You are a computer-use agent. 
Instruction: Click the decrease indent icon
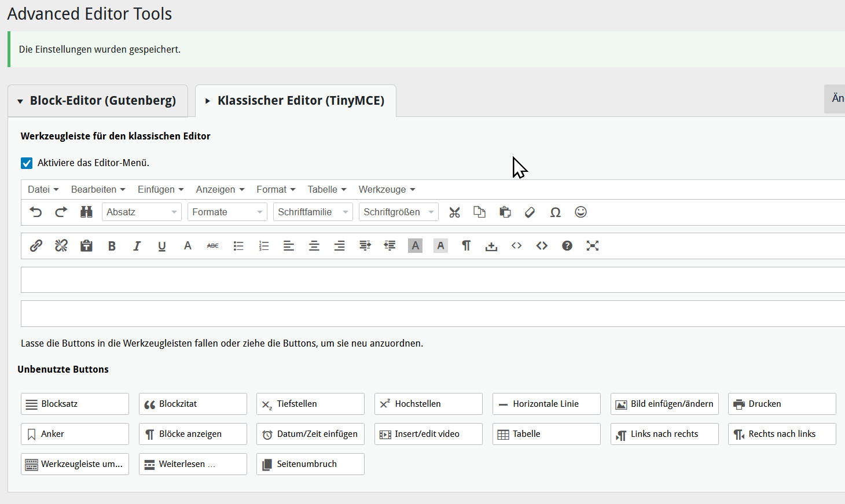[x=390, y=246]
